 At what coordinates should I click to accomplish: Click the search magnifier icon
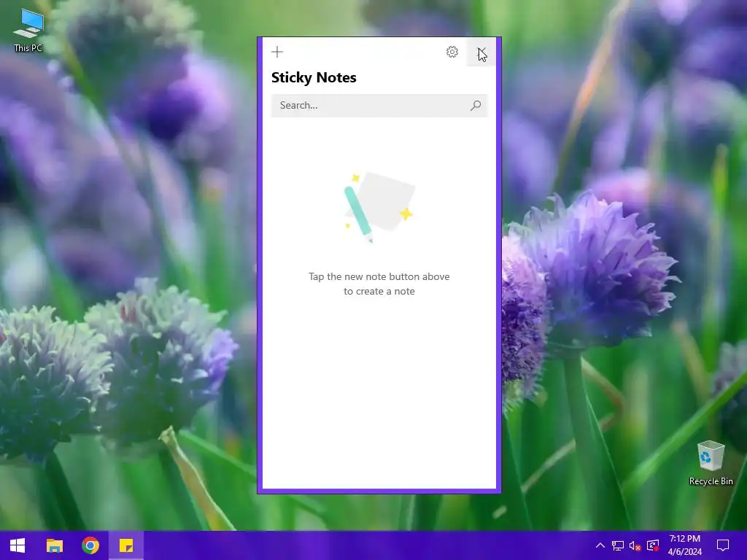pyautogui.click(x=476, y=105)
